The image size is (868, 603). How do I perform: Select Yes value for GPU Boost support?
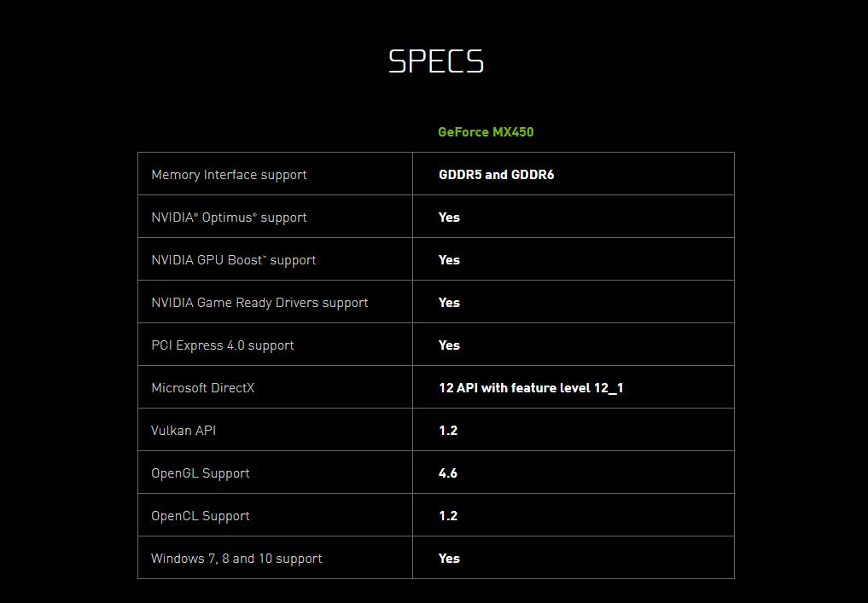click(x=449, y=260)
